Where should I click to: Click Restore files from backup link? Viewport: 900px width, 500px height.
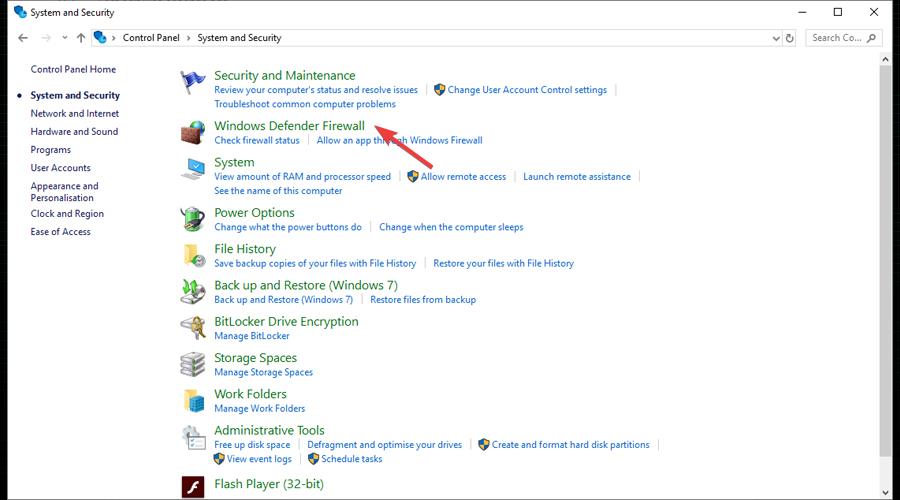pyautogui.click(x=423, y=299)
